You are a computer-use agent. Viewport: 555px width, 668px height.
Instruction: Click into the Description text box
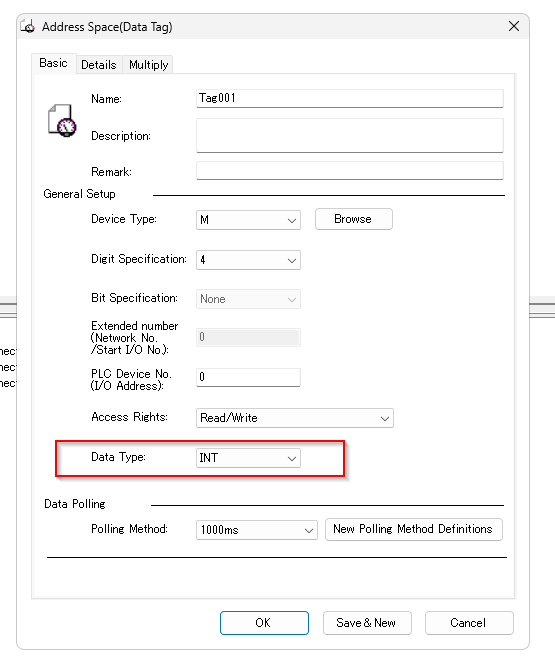[x=350, y=135]
